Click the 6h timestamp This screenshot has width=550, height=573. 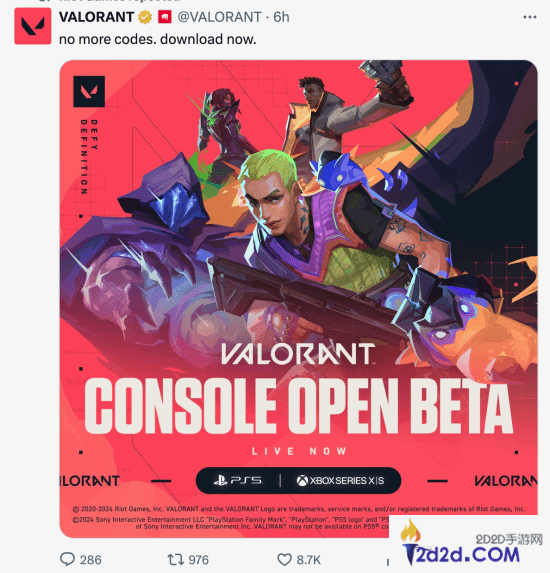(x=281, y=17)
